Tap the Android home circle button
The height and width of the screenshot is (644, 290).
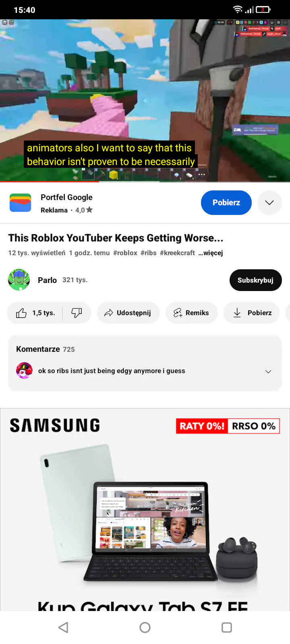[x=145, y=627]
